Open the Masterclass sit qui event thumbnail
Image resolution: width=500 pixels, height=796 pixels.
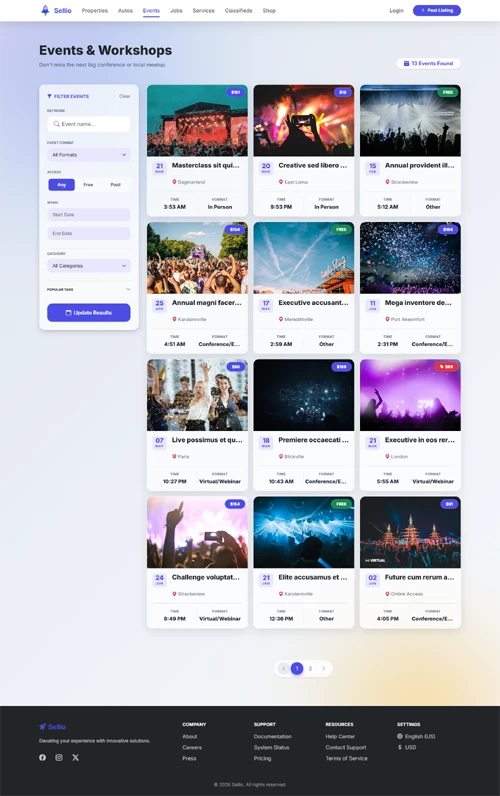click(197, 120)
